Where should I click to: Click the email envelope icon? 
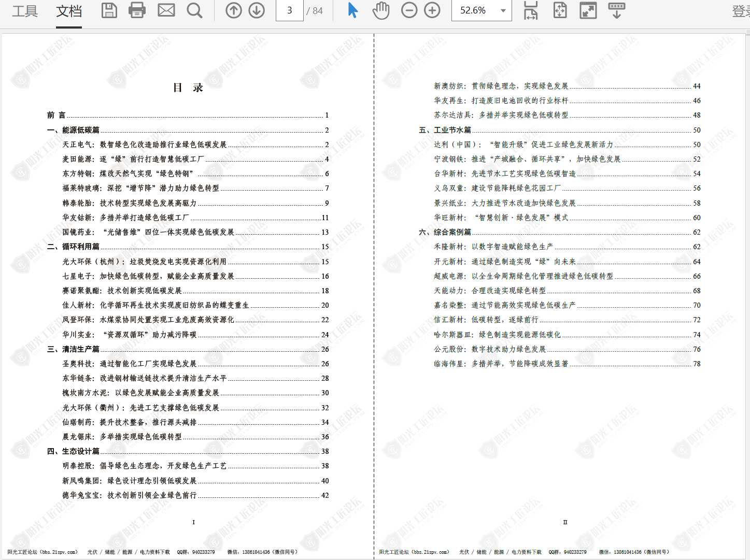(x=166, y=10)
